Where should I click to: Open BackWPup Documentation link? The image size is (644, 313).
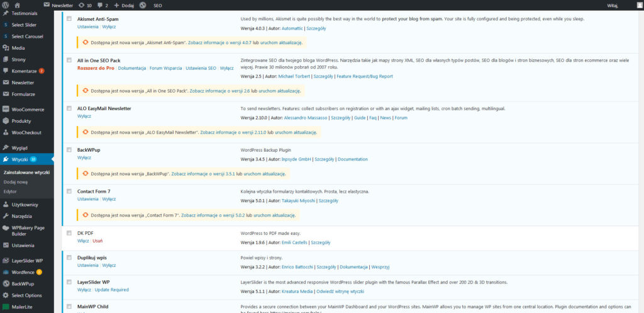point(353,159)
